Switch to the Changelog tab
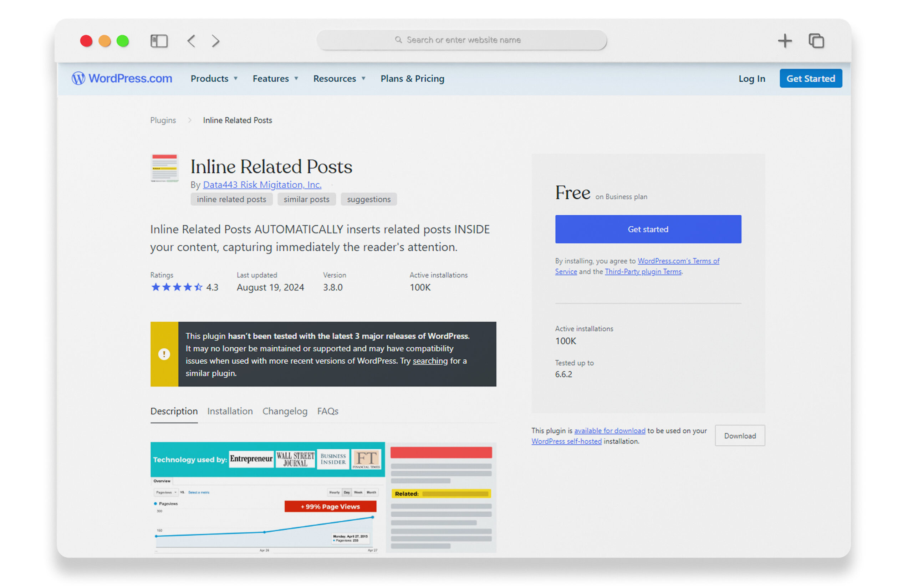 (x=285, y=411)
